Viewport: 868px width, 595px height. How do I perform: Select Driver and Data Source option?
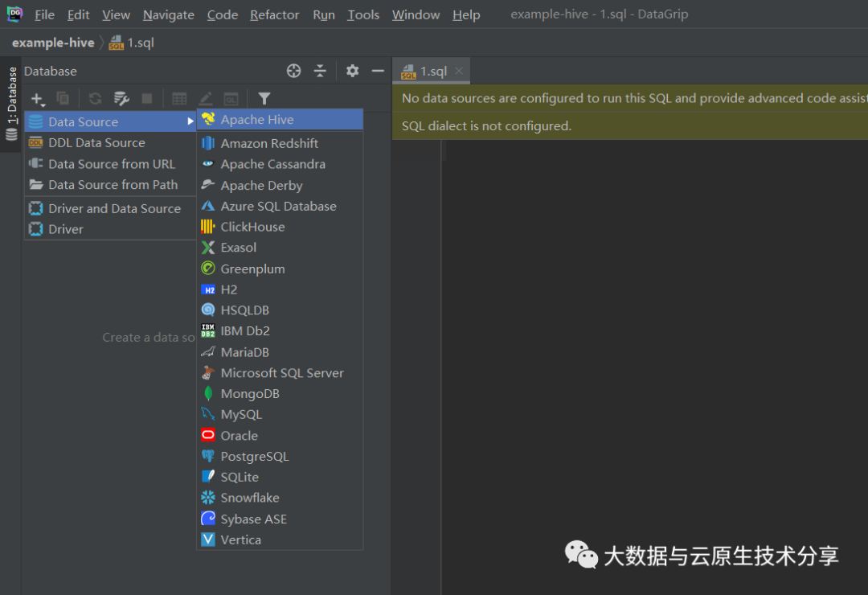click(x=111, y=209)
